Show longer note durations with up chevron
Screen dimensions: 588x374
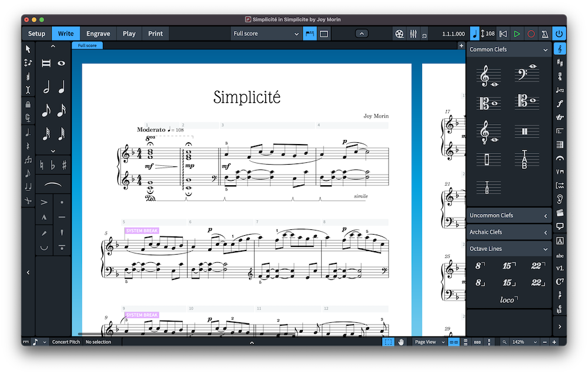click(53, 46)
